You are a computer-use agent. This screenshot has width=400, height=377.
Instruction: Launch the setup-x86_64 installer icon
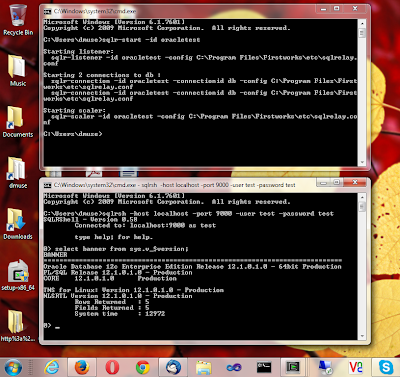[x=18, y=275]
